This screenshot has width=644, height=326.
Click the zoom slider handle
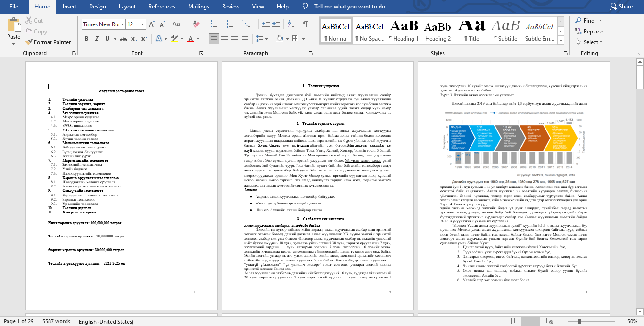(x=598, y=321)
